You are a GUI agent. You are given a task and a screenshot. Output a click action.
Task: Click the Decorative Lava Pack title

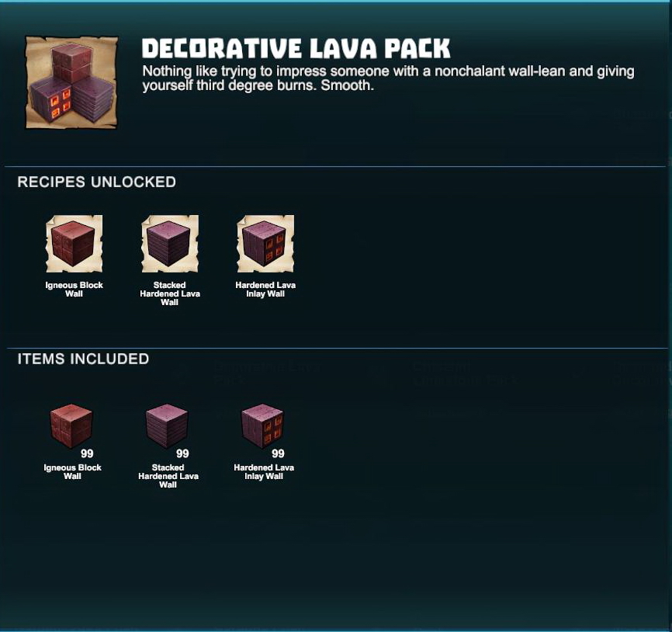296,48
